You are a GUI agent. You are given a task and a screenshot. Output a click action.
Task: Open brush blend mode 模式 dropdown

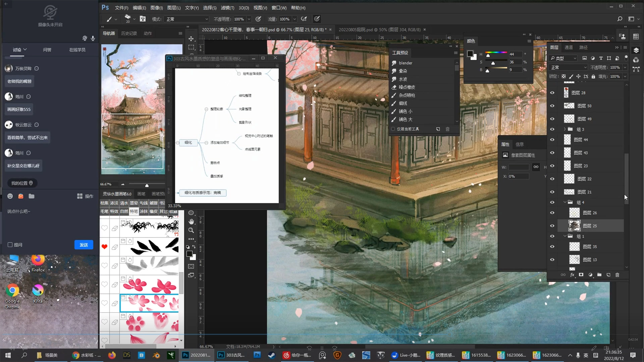point(187,19)
